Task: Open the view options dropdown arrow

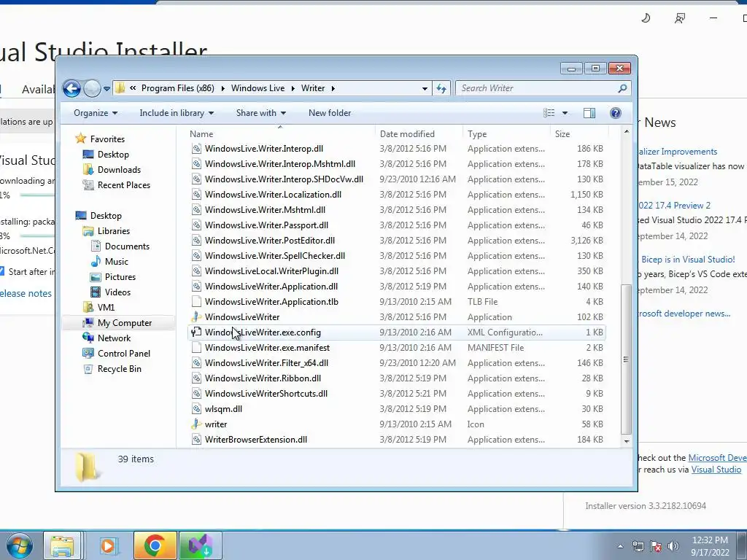Action: (565, 113)
